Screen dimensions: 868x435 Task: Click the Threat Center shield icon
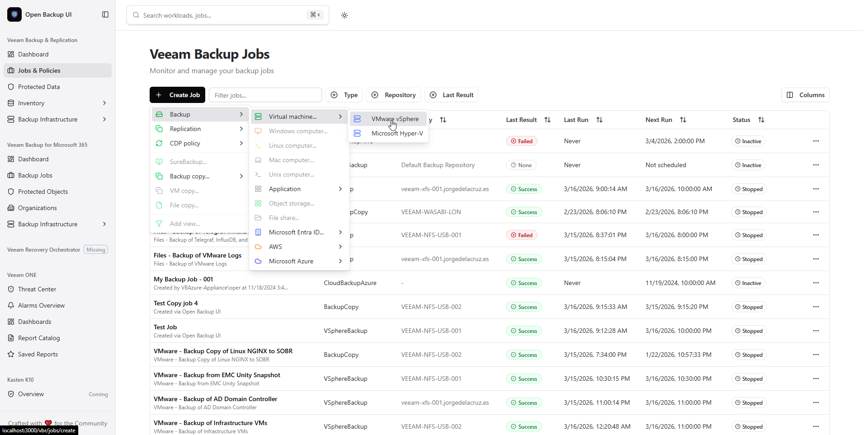coord(11,289)
